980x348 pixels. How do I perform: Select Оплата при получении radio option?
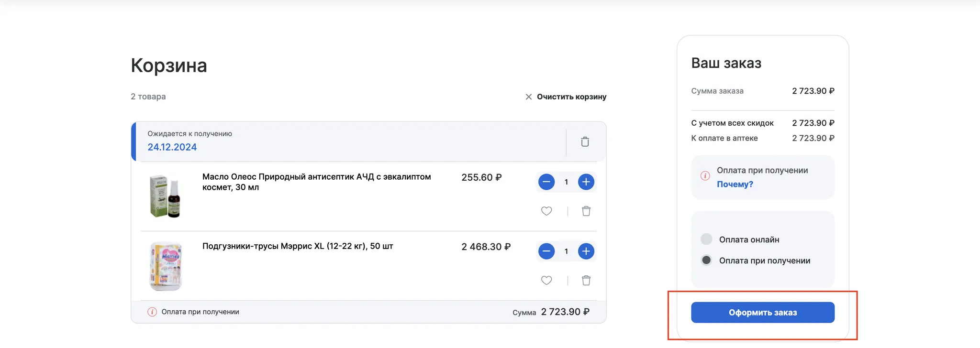click(x=706, y=261)
